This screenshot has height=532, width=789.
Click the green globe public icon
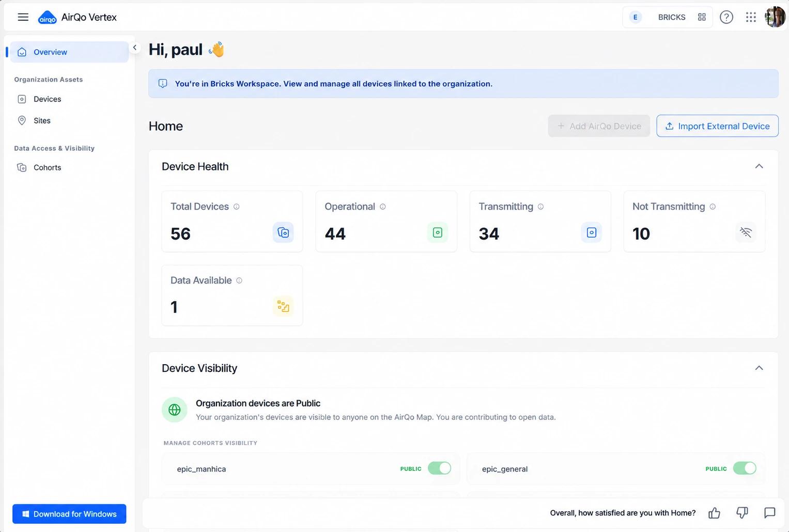[x=175, y=410]
